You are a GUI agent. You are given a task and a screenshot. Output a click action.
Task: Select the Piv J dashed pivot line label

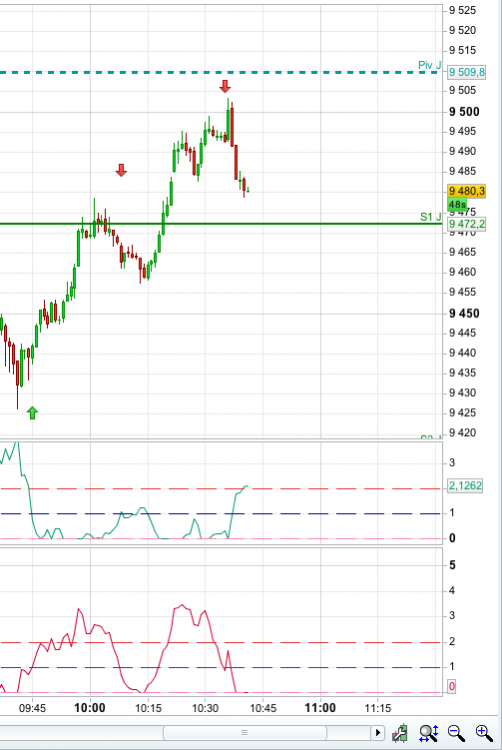[x=429, y=65]
